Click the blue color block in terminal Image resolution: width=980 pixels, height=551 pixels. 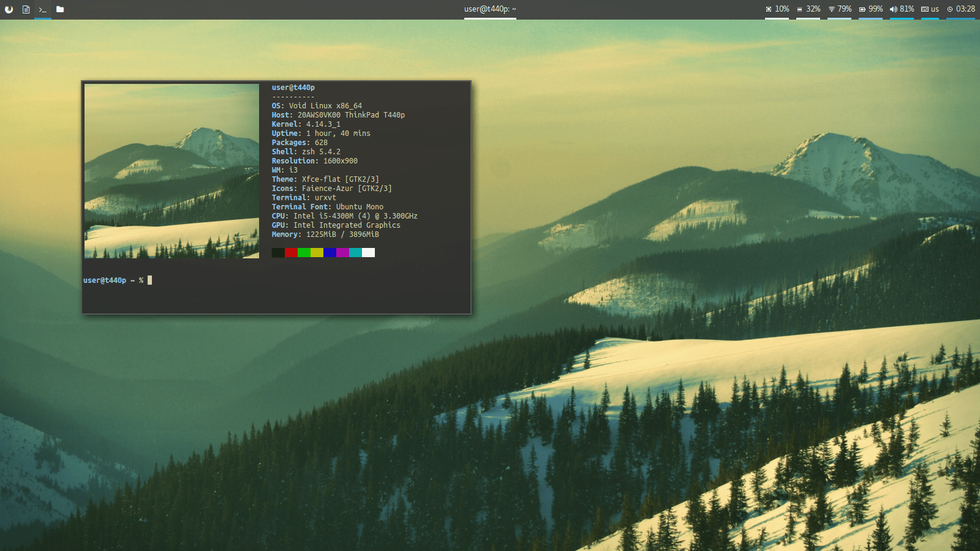330,252
